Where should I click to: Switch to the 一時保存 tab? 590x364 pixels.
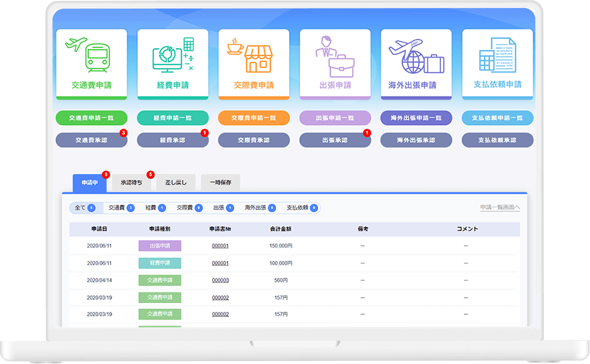(220, 183)
